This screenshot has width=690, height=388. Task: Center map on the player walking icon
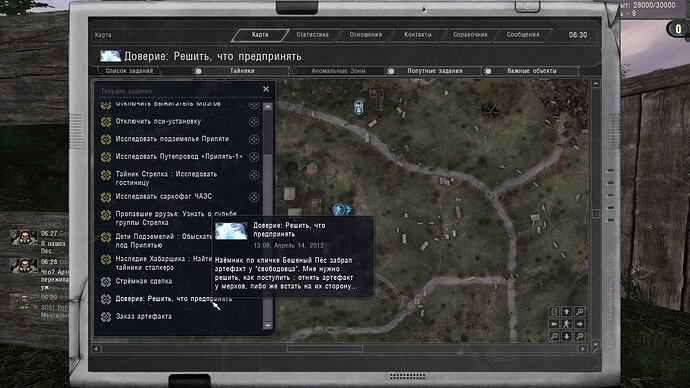[x=567, y=324]
